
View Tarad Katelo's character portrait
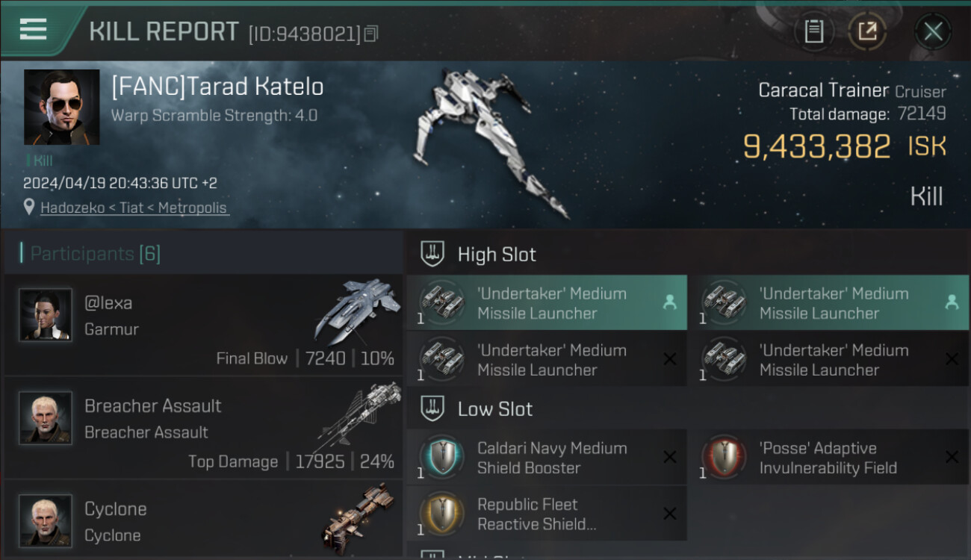[61, 107]
